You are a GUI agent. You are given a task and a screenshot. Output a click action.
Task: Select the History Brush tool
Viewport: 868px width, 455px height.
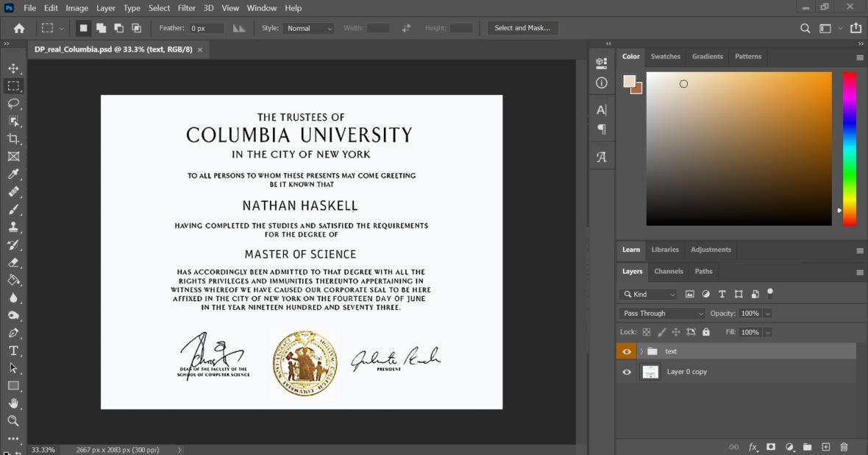[13, 245]
